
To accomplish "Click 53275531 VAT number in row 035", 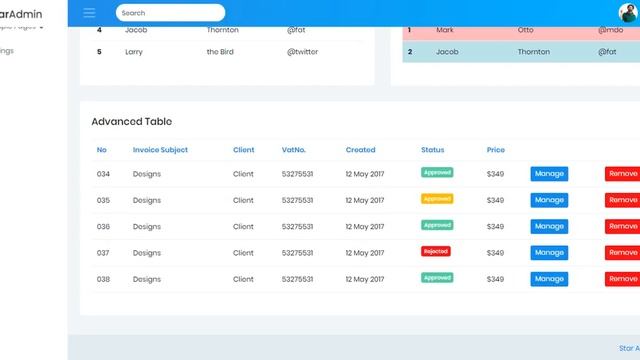I will (297, 200).
